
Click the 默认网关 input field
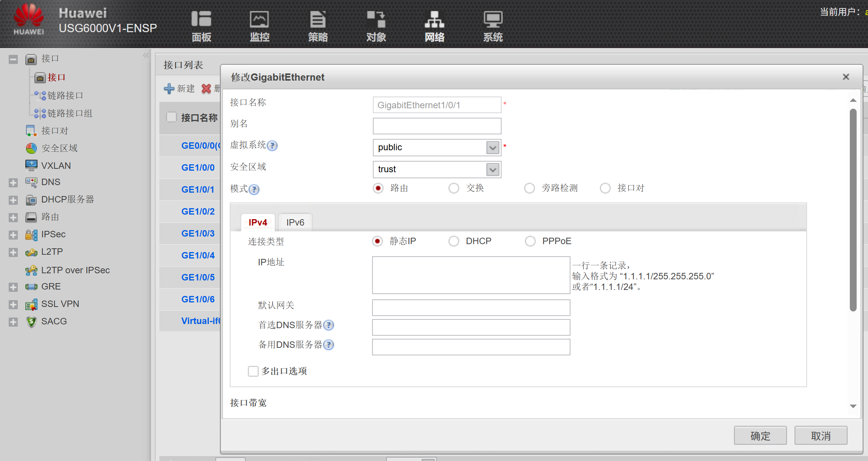click(x=471, y=308)
